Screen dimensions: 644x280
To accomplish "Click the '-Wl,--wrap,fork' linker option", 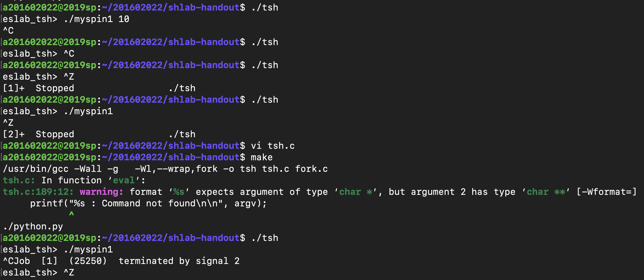I will [x=176, y=169].
